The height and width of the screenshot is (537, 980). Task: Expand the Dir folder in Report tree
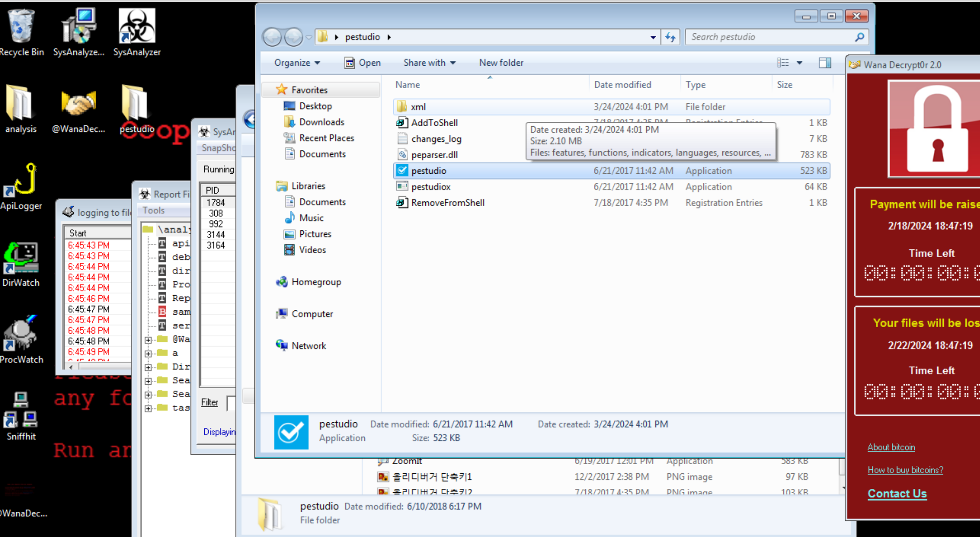[148, 367]
